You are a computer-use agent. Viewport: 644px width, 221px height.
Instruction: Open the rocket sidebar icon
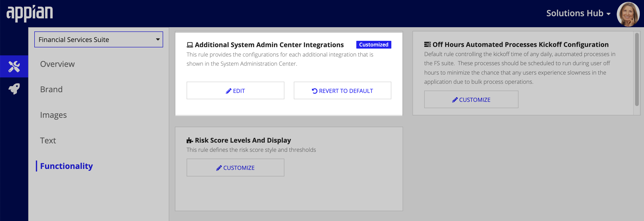coord(14,88)
